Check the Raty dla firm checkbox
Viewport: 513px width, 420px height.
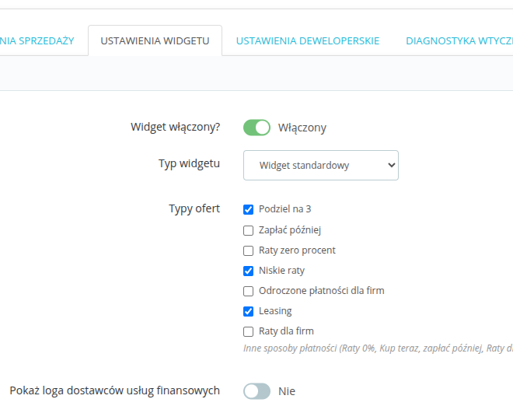249,331
